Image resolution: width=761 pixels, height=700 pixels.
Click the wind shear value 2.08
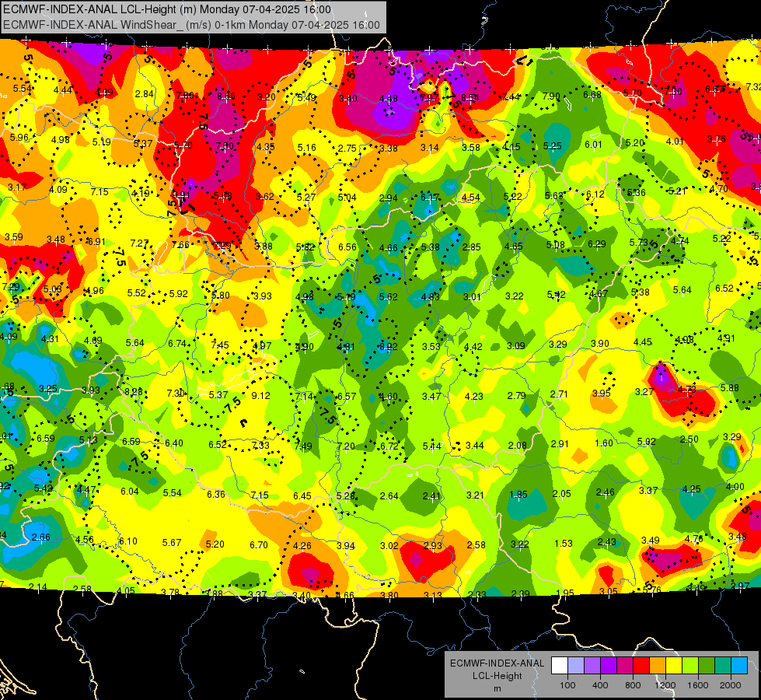coord(518,446)
